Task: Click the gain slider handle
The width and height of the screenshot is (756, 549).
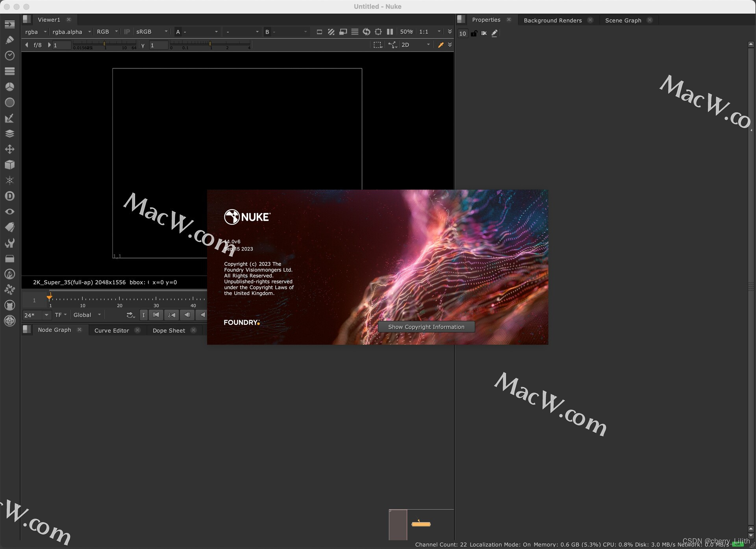Action: click(104, 44)
